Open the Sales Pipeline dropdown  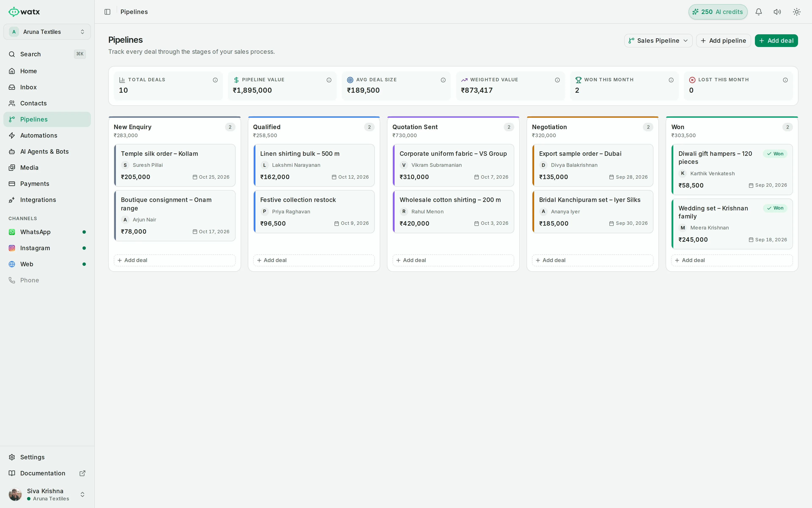click(658, 41)
